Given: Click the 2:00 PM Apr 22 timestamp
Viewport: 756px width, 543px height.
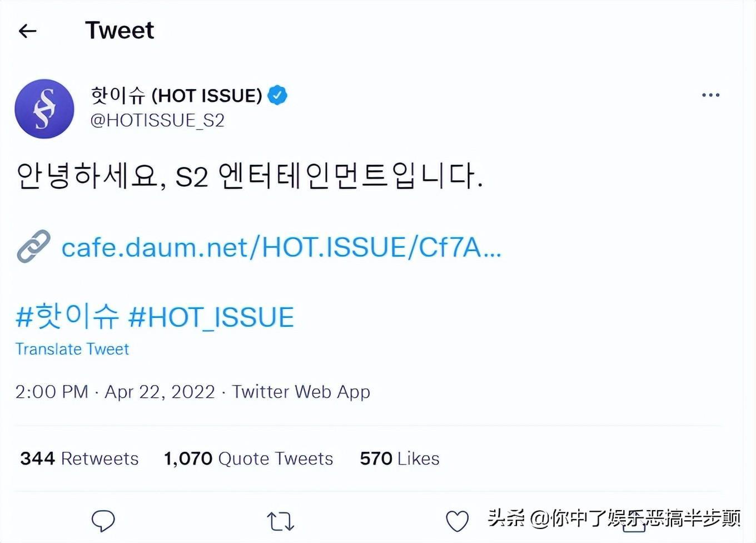Looking at the screenshot, I should pos(115,392).
